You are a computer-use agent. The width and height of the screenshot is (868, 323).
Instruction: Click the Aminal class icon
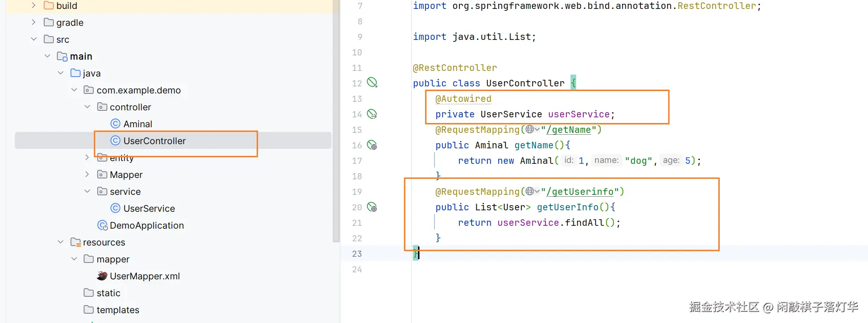115,123
